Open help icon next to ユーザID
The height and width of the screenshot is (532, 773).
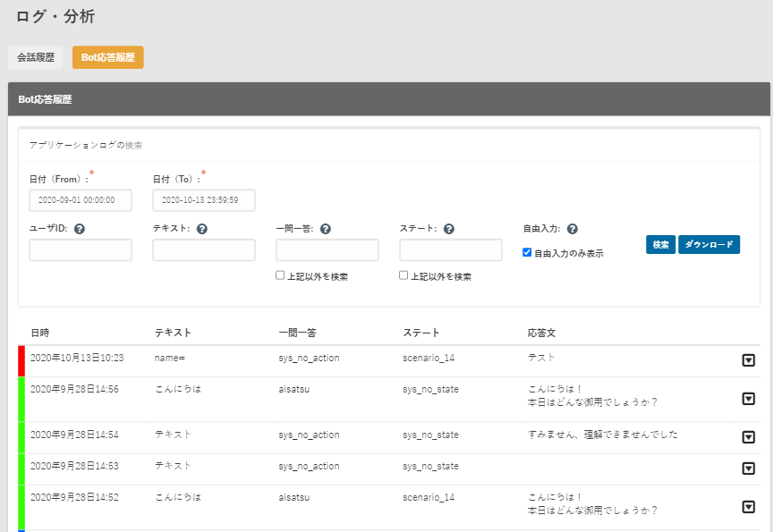coord(80,229)
